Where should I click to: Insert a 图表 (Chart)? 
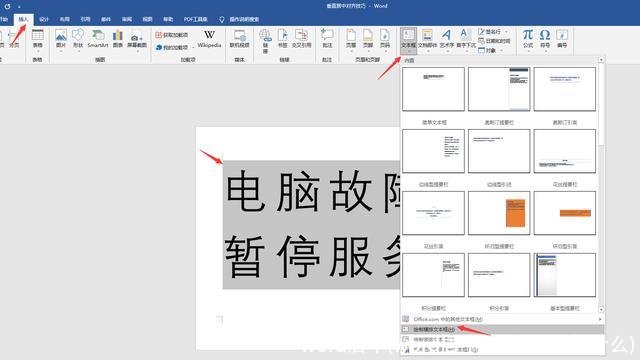[x=118, y=39]
